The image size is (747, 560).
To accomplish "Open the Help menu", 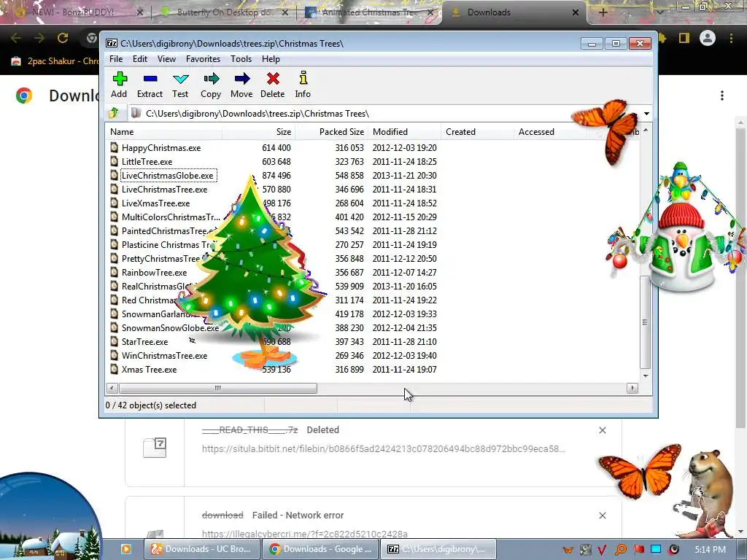I will click(x=271, y=59).
